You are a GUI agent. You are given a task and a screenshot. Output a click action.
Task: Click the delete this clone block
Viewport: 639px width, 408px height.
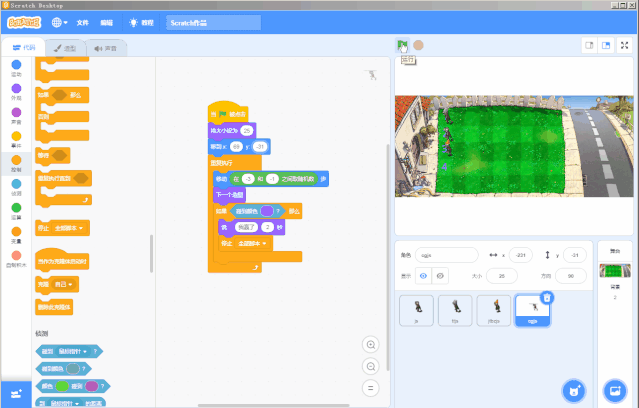pos(54,307)
